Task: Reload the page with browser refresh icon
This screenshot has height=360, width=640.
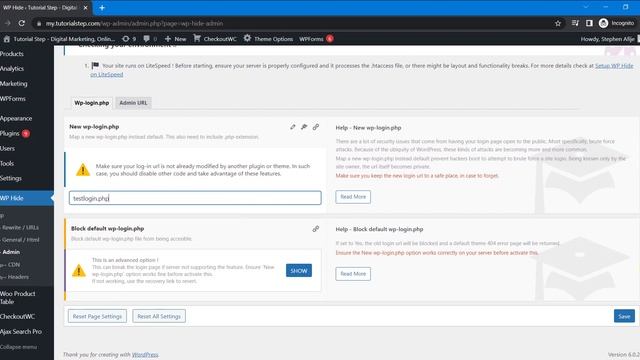Action: point(22,23)
